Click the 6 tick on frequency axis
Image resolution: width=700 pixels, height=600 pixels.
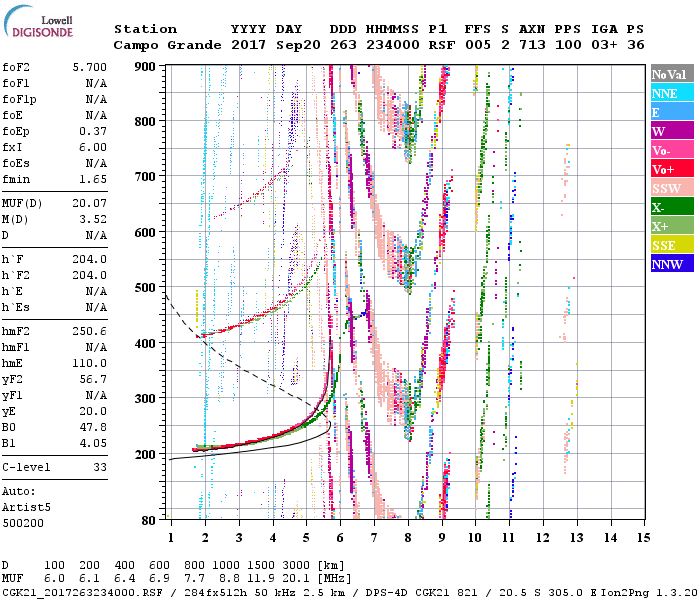pos(340,538)
